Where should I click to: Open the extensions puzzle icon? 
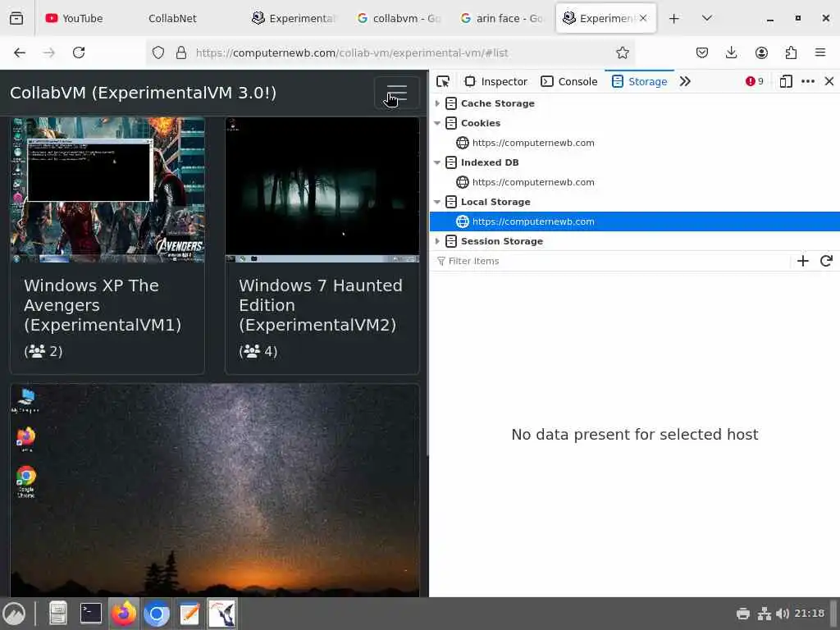(791, 52)
